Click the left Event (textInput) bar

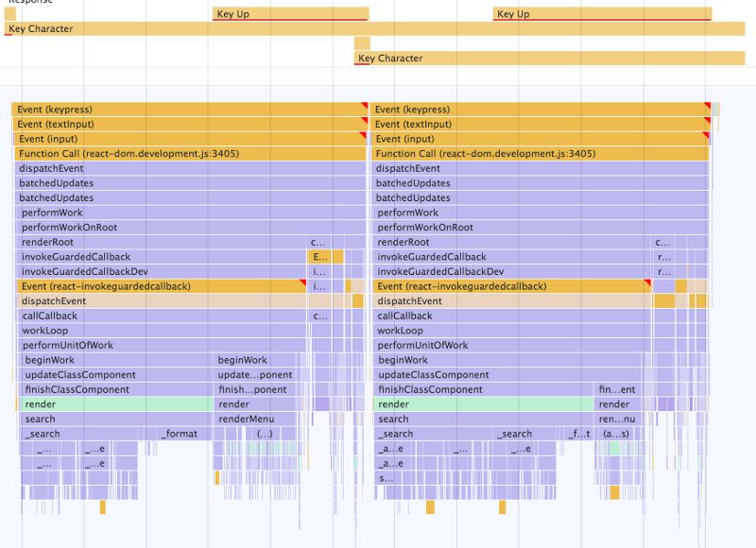[x=189, y=124]
